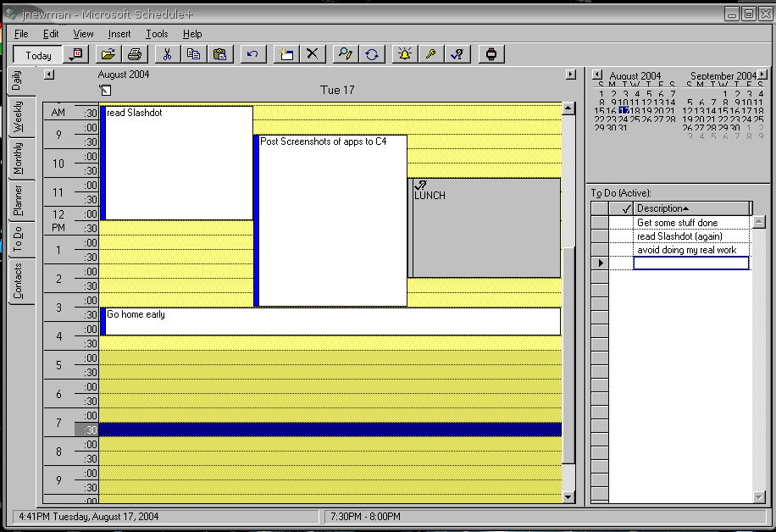Click the empty new task description field
This screenshot has width=776, height=532.
tap(690, 263)
